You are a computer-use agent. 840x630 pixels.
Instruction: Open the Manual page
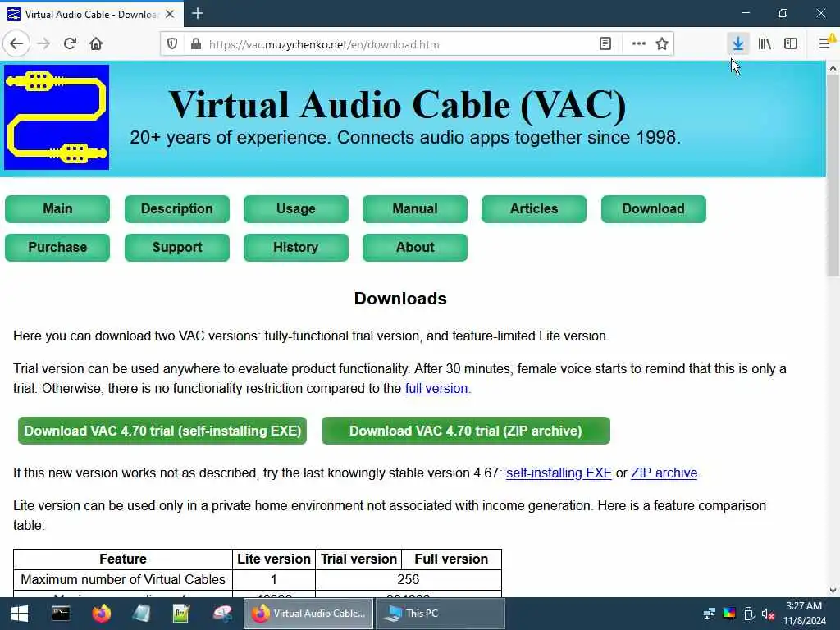point(414,208)
